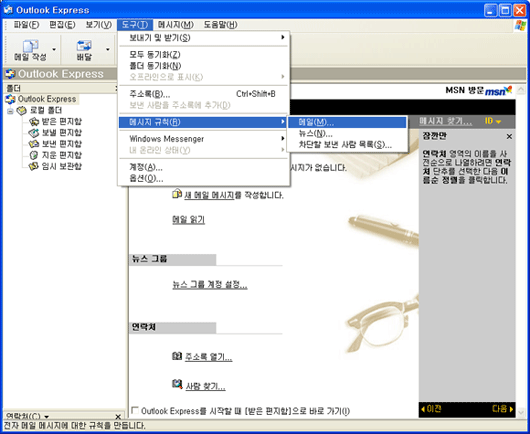Choose 뉴스(N)... in the rules submenu

pos(347,134)
